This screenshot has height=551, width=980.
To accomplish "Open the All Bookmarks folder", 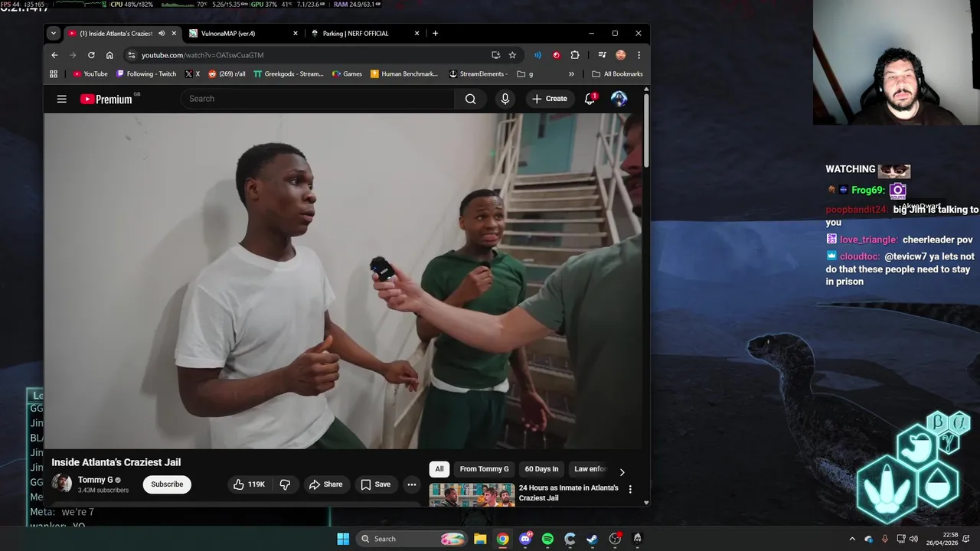I will pyautogui.click(x=617, y=74).
